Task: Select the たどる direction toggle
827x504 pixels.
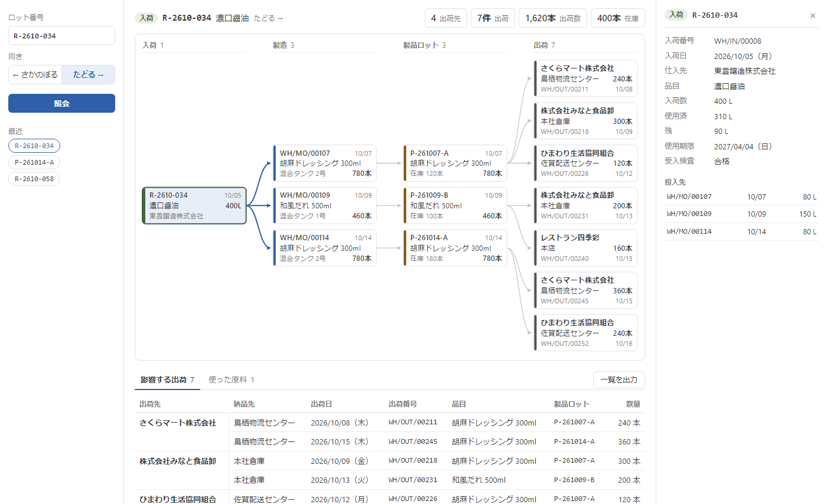Action: 88,75
